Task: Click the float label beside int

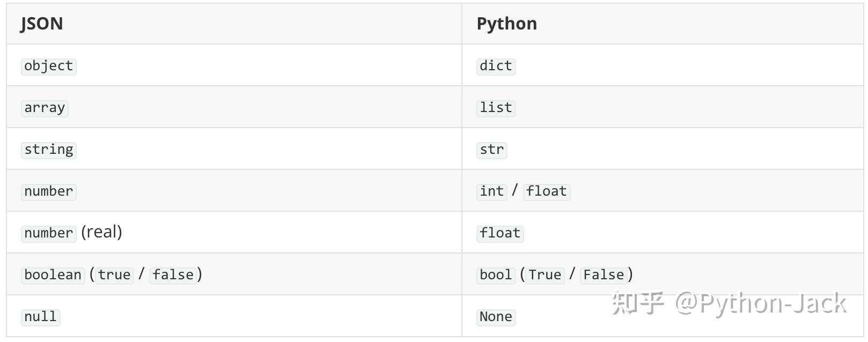Action: click(x=547, y=191)
